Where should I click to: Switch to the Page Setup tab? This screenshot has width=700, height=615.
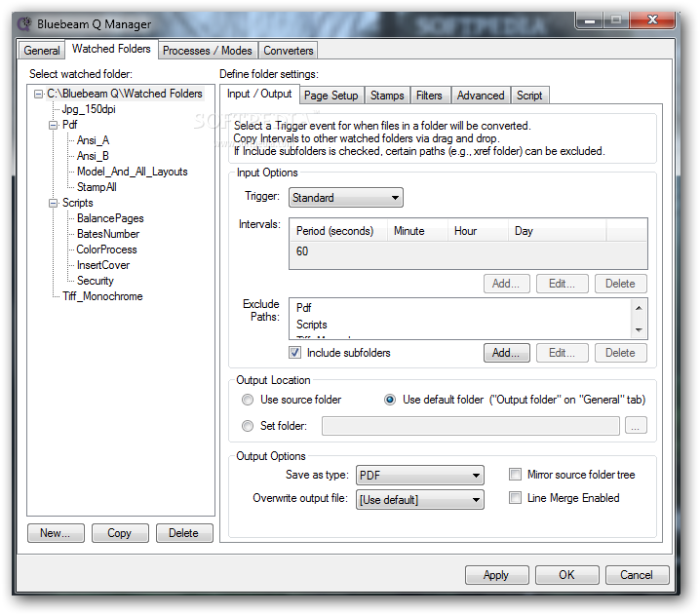tap(331, 96)
